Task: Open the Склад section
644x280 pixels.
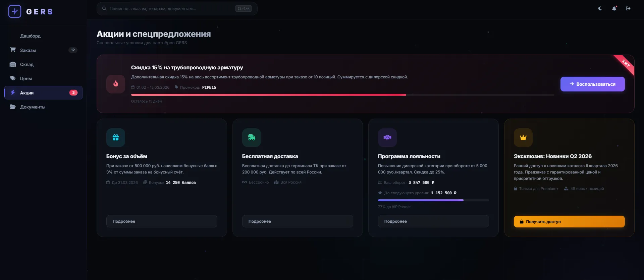Action: pos(27,64)
